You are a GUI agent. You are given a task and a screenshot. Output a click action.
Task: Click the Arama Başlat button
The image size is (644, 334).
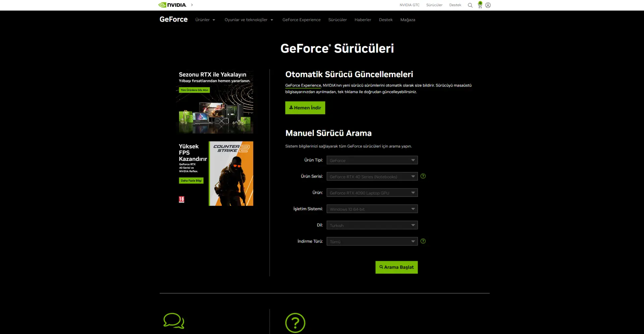[396, 267]
